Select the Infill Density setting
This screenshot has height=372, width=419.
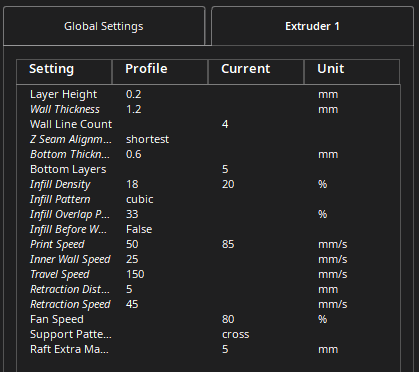coord(208,184)
